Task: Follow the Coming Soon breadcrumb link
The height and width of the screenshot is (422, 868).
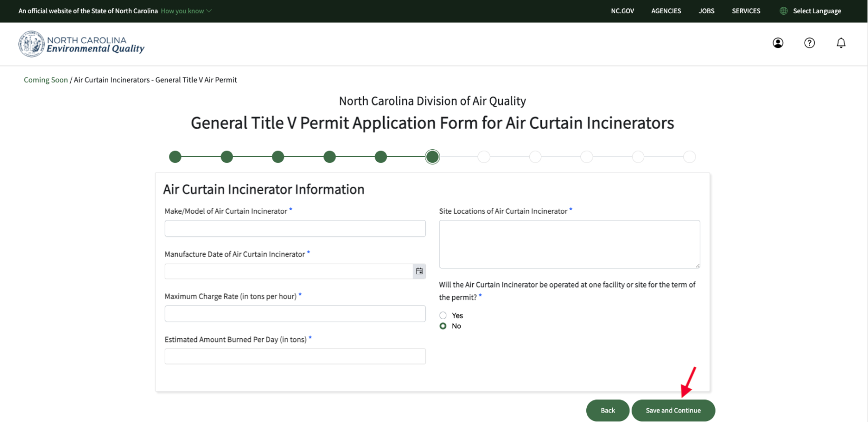Action: pos(46,80)
